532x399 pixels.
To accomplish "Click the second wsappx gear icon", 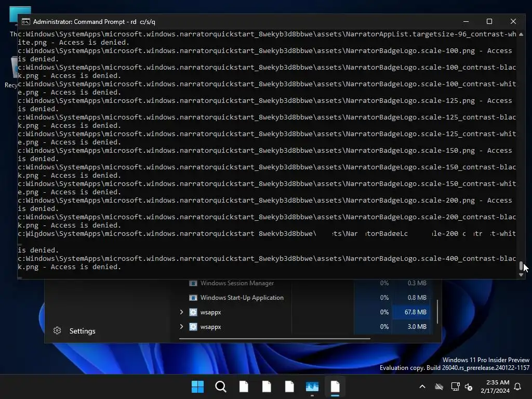I will point(193,327).
